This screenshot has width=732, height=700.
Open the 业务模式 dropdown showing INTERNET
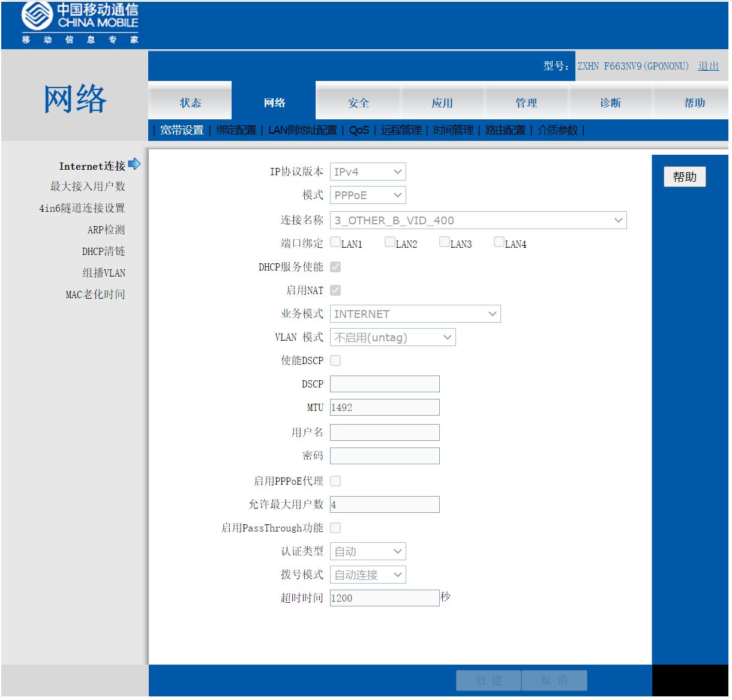click(415, 314)
